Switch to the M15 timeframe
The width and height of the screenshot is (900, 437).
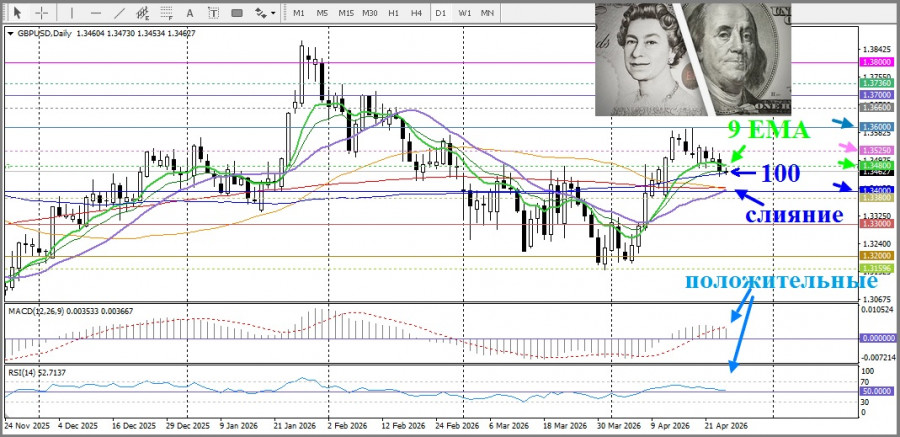[345, 12]
